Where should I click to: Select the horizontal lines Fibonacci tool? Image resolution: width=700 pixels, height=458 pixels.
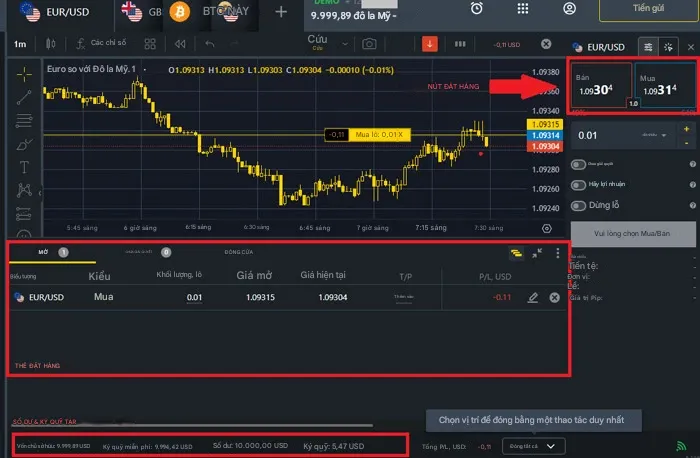pyautogui.click(x=24, y=121)
